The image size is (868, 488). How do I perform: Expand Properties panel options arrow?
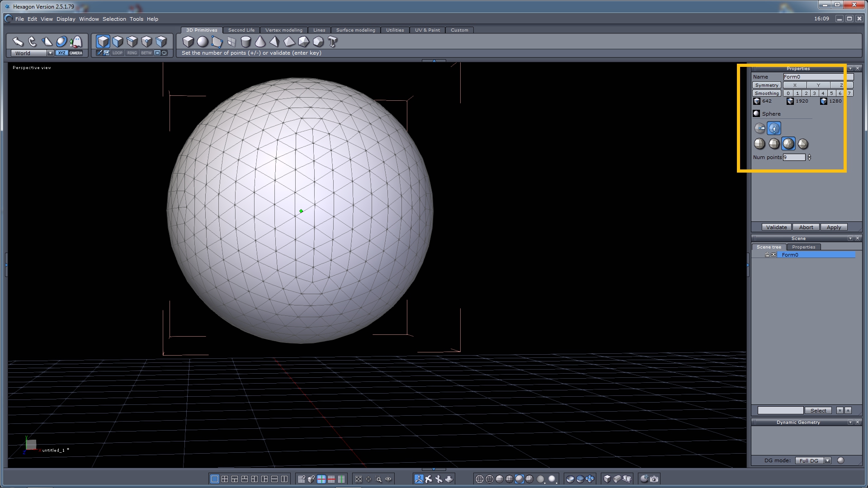(x=850, y=69)
